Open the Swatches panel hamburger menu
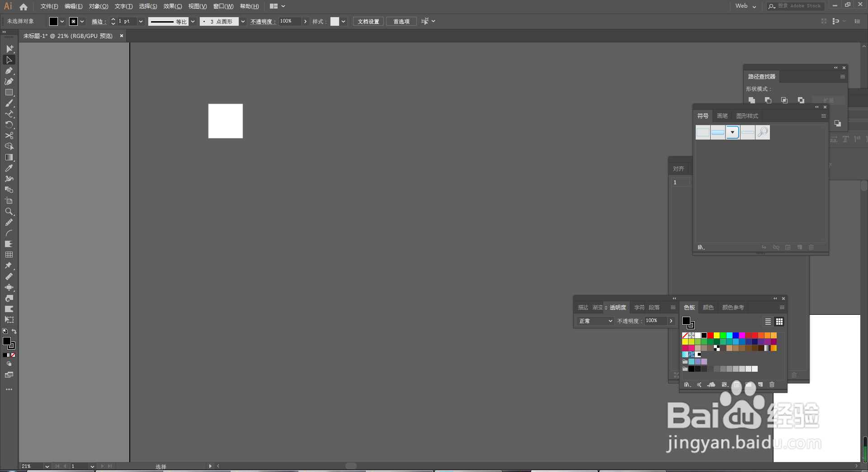868x472 pixels. pos(782,308)
